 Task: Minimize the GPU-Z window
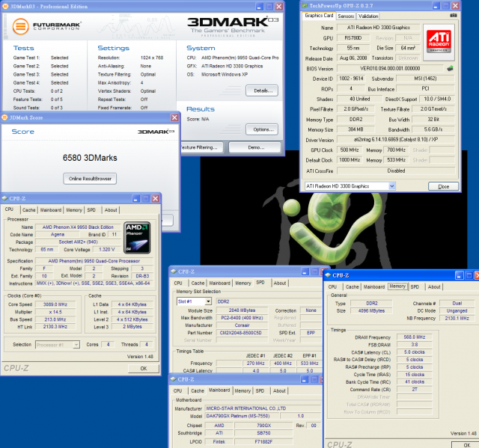[x=436, y=5]
